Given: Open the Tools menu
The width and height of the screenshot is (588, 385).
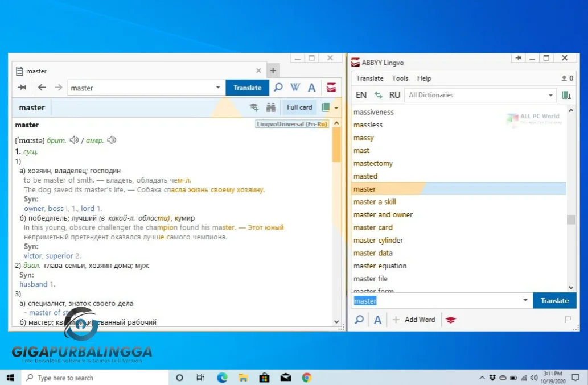Looking at the screenshot, I should tap(400, 78).
